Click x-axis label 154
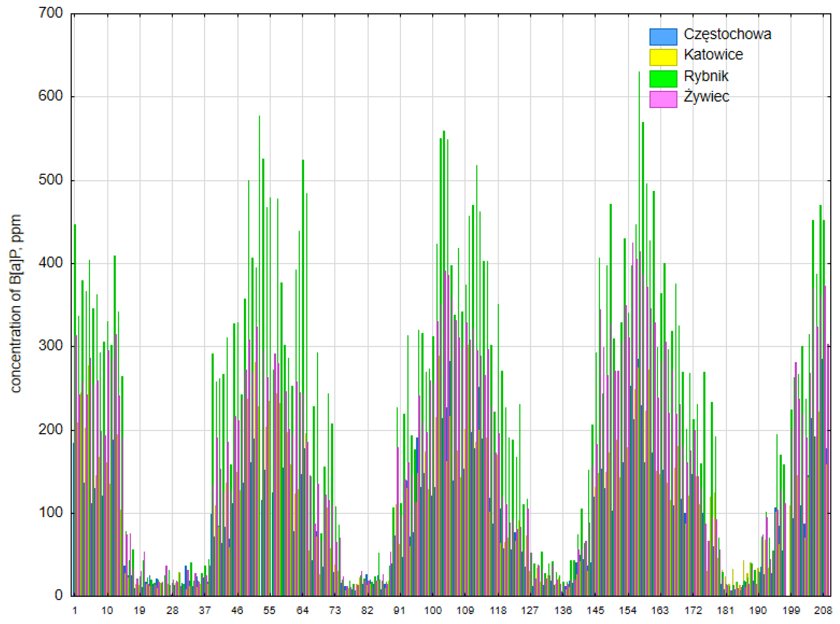840x624 pixels. (x=627, y=611)
